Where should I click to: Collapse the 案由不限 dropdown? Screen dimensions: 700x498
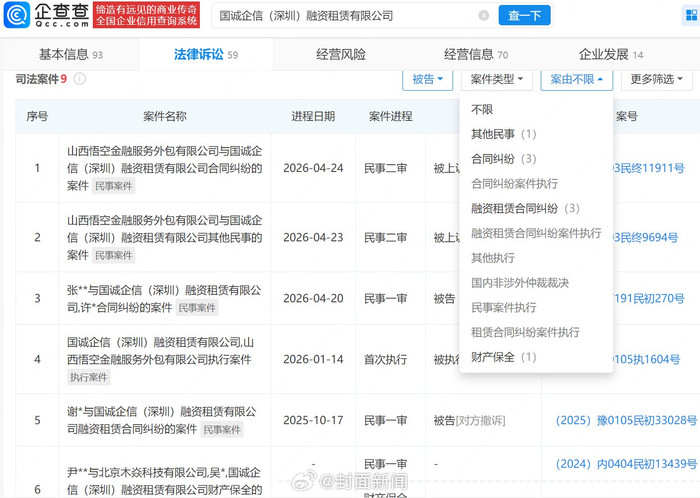[x=576, y=79]
